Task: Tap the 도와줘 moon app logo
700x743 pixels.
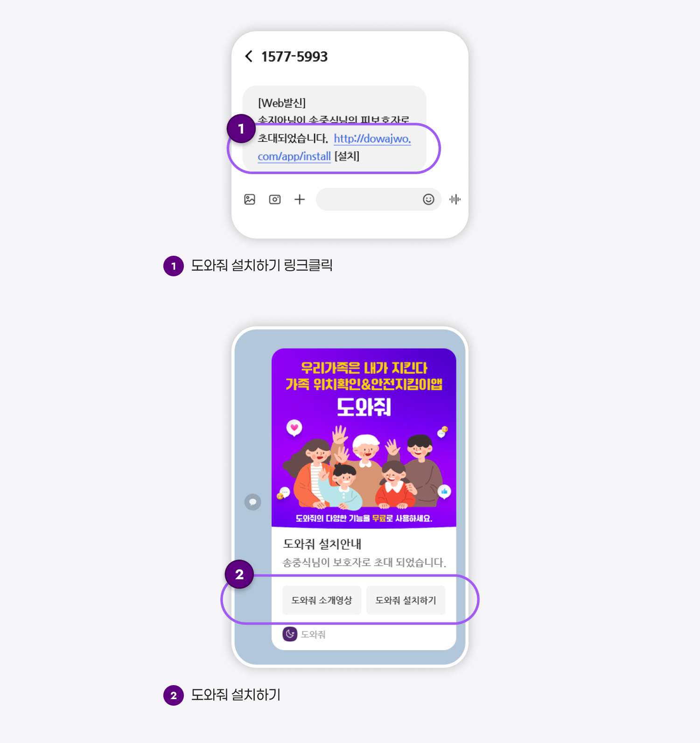Action: [290, 634]
